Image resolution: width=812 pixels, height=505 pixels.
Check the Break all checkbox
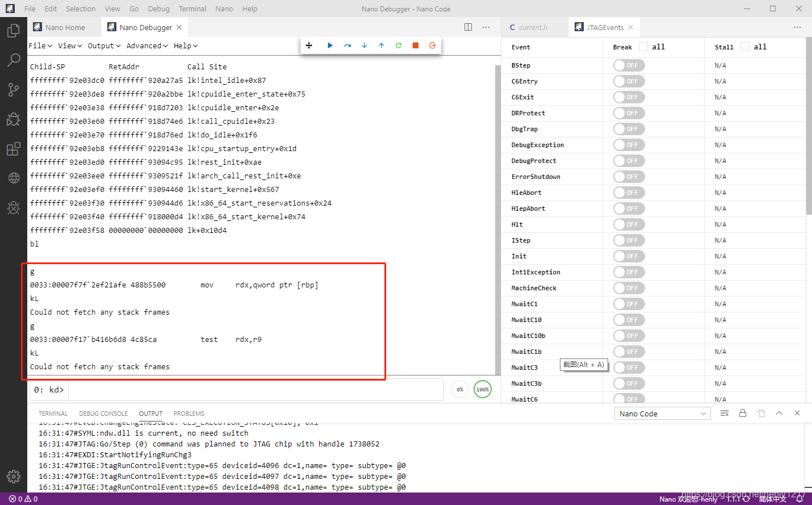tap(643, 47)
